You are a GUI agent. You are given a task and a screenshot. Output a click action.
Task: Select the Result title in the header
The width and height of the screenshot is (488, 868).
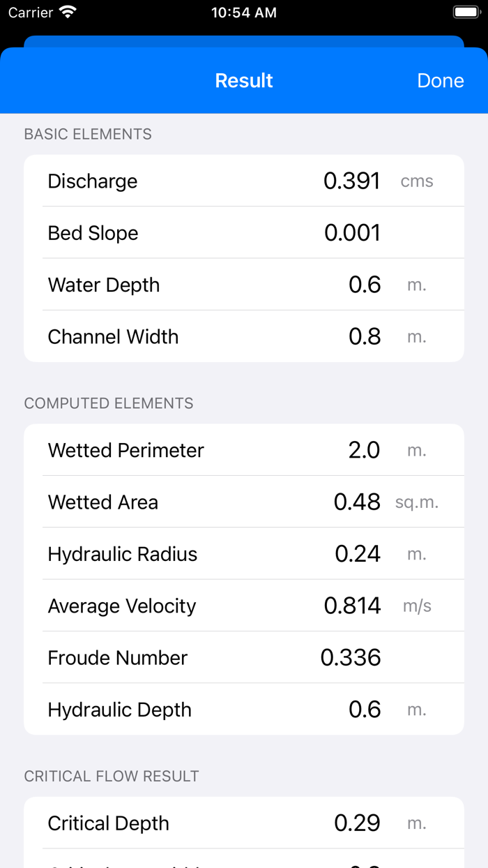[243, 80]
